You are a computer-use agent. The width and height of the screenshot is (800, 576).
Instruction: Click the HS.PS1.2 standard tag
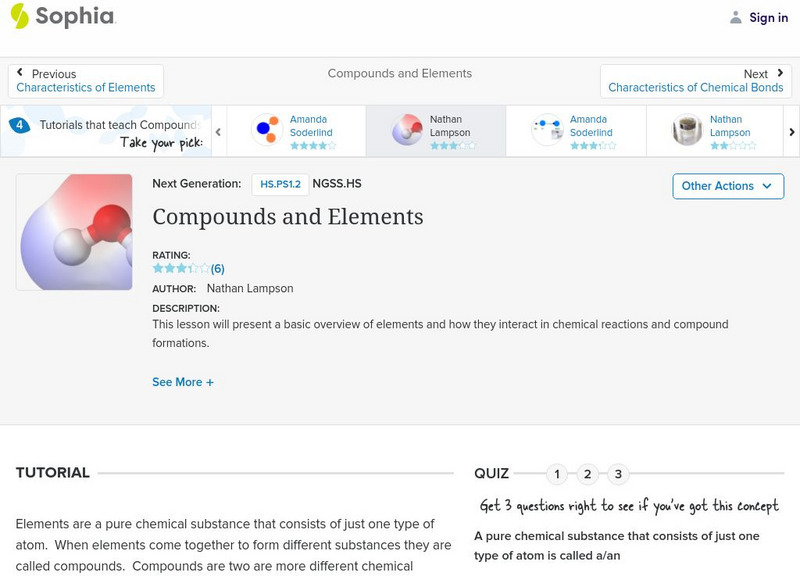pyautogui.click(x=280, y=184)
